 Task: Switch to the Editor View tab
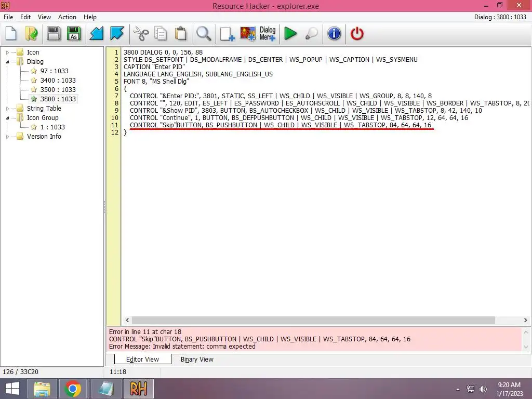click(142, 360)
